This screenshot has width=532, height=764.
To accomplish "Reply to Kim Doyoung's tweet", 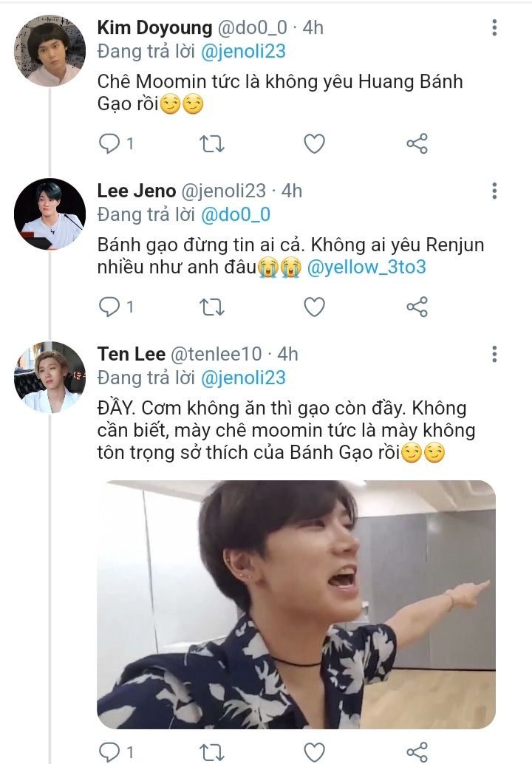I will pos(109,143).
